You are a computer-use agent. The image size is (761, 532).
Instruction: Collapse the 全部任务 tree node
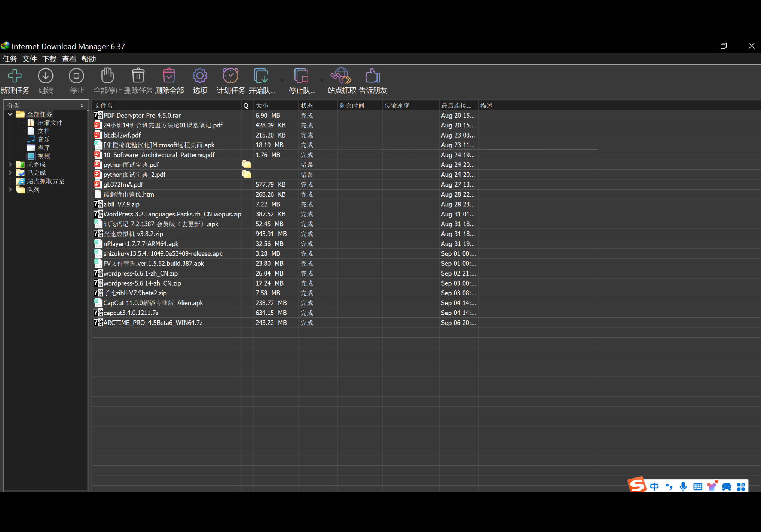tap(10, 114)
